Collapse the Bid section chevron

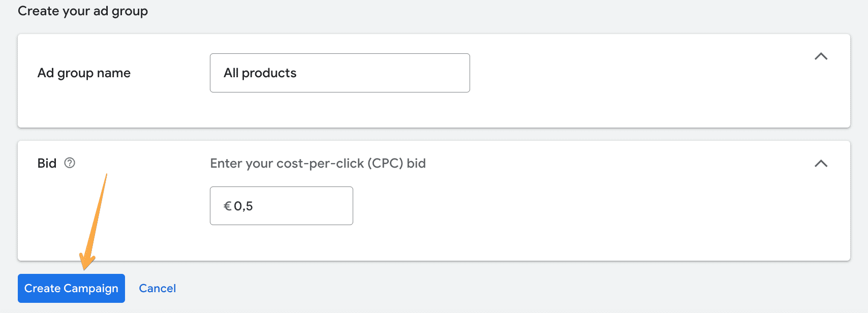pos(821,164)
